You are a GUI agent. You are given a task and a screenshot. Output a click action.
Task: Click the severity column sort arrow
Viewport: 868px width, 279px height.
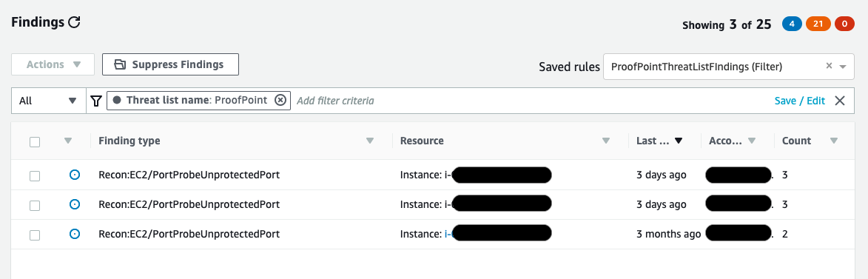(68, 141)
